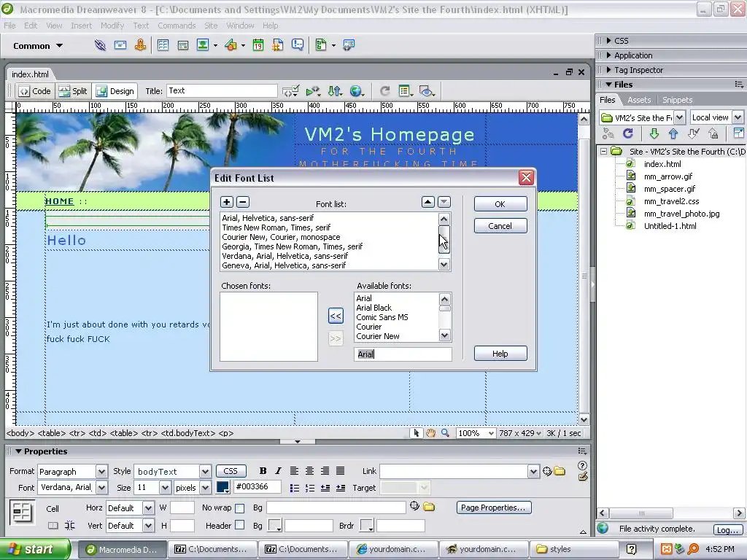Switch to Split view
The height and width of the screenshot is (560, 747).
(x=73, y=91)
